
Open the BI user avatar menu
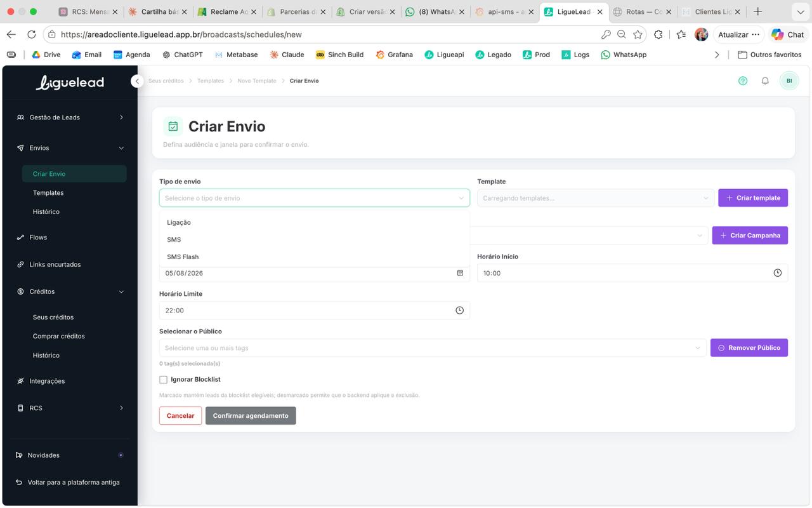789,81
